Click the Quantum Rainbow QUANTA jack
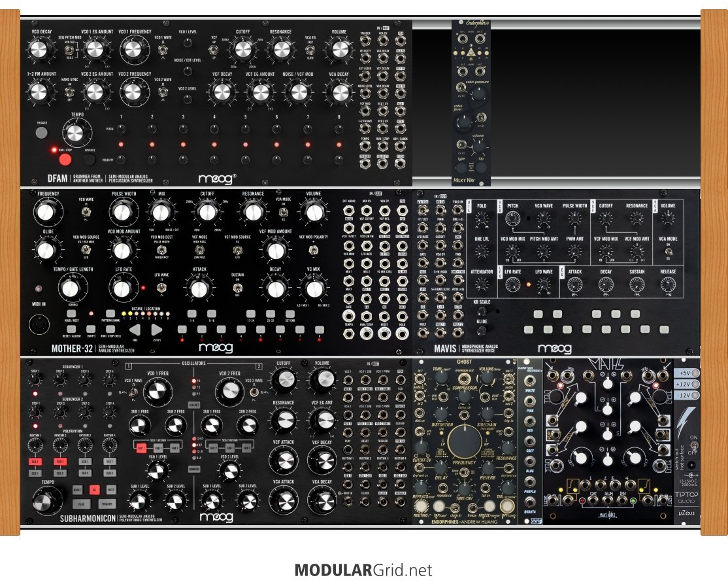Screen dimensions: 728x584 [x=529, y=502]
